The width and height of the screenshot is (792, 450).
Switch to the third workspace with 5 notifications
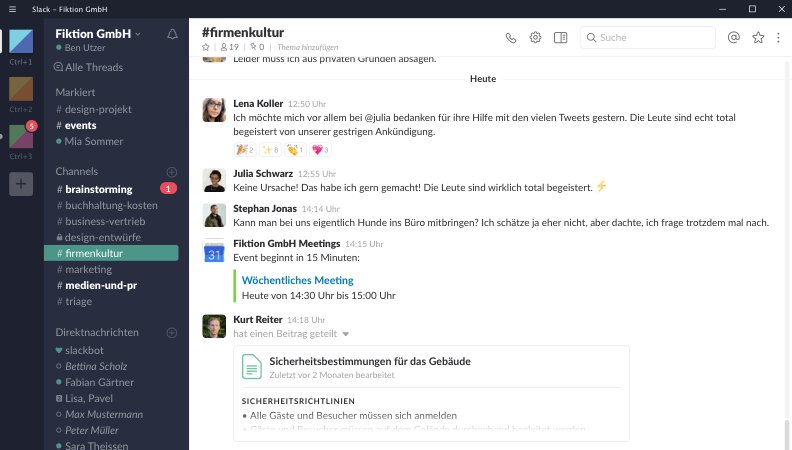(21, 136)
